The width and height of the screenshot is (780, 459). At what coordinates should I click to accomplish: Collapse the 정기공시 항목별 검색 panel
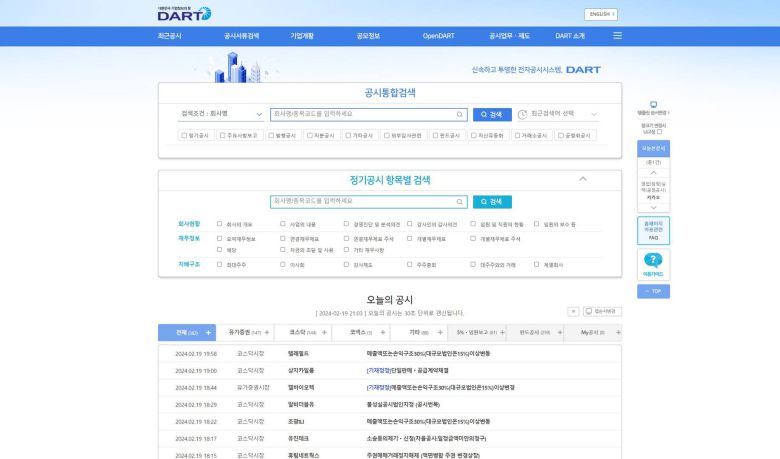583,179
